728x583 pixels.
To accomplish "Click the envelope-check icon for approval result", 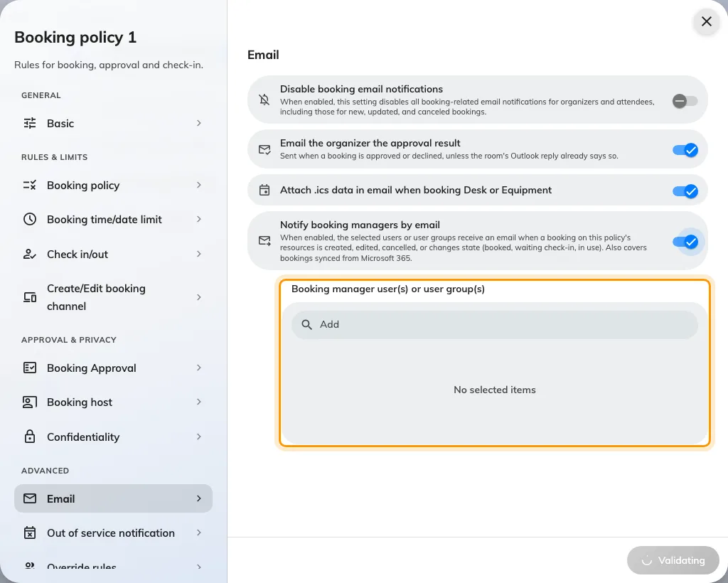I will coord(264,149).
